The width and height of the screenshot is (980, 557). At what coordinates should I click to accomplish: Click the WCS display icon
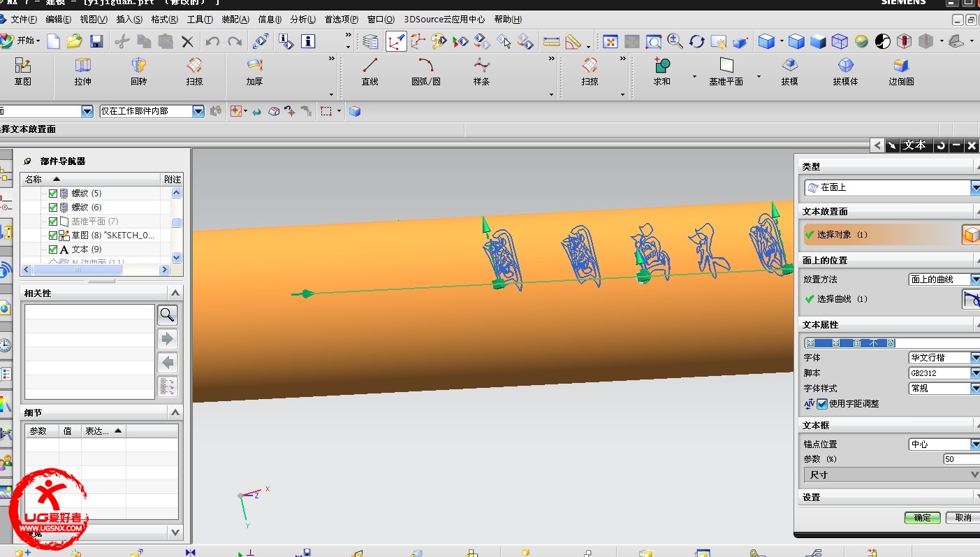click(396, 41)
